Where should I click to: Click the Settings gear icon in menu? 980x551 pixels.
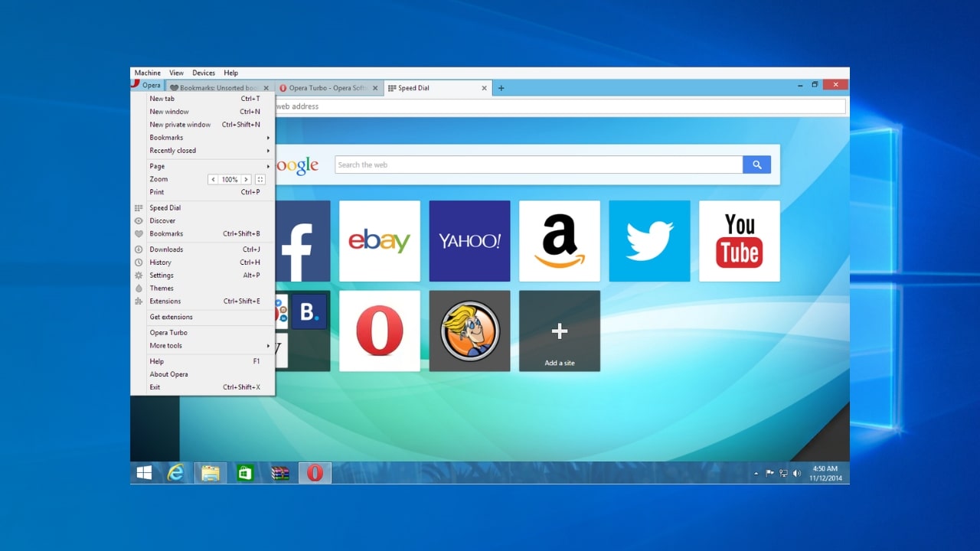click(139, 275)
